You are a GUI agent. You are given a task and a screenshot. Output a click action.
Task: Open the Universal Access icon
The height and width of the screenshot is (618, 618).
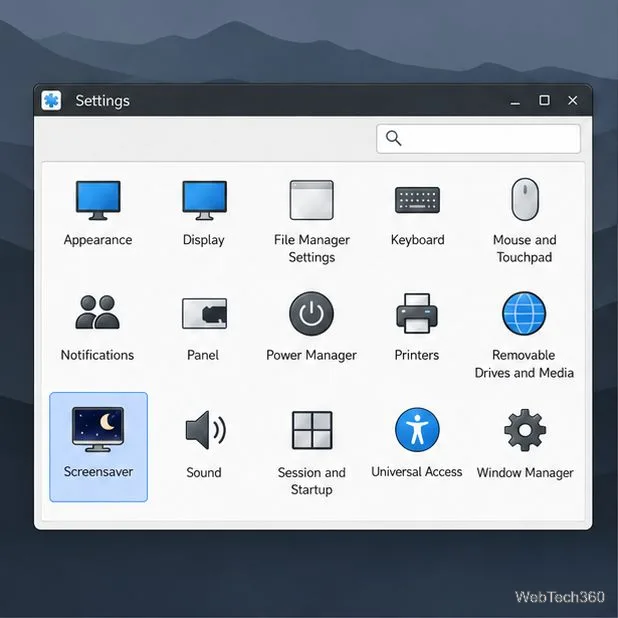click(x=417, y=430)
